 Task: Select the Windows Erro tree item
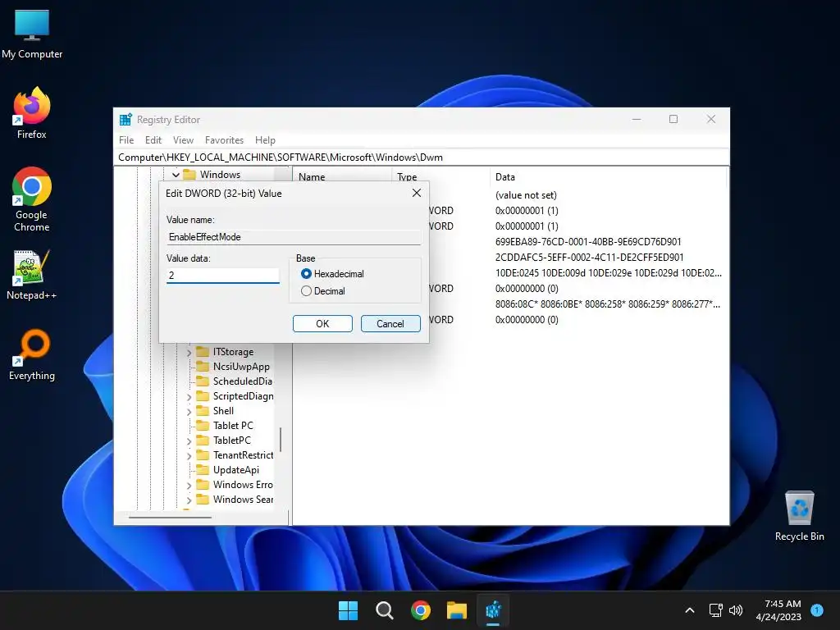[243, 485]
